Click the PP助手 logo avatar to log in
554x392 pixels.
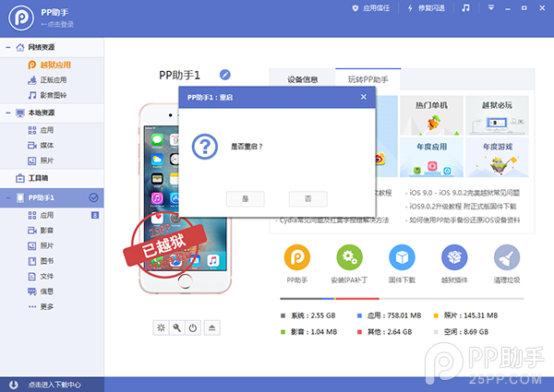click(x=21, y=18)
